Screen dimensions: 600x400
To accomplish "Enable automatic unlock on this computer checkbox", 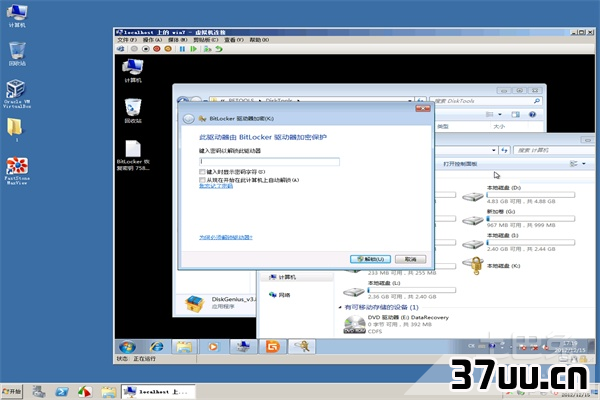I will pyautogui.click(x=202, y=180).
